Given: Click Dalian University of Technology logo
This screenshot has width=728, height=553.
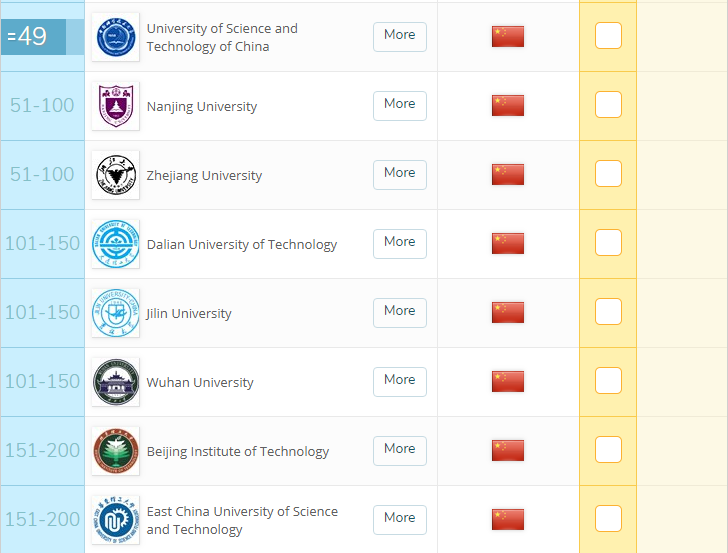Looking at the screenshot, I should (115, 244).
